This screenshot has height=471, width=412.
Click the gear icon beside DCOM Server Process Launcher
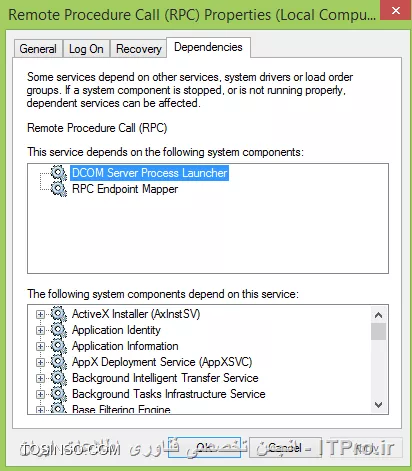59,173
